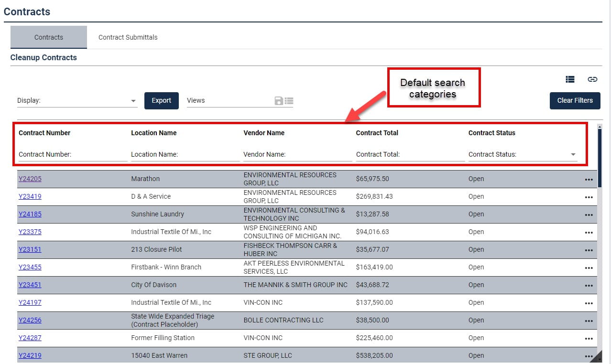Screen dimensions: 611x364
Task: Open saved views list icon
Action: (289, 101)
